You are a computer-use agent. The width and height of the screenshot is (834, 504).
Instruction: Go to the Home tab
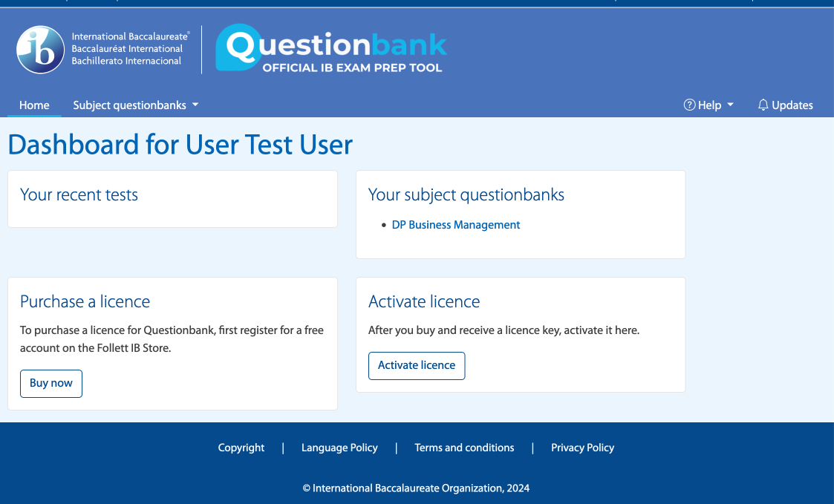(x=34, y=105)
